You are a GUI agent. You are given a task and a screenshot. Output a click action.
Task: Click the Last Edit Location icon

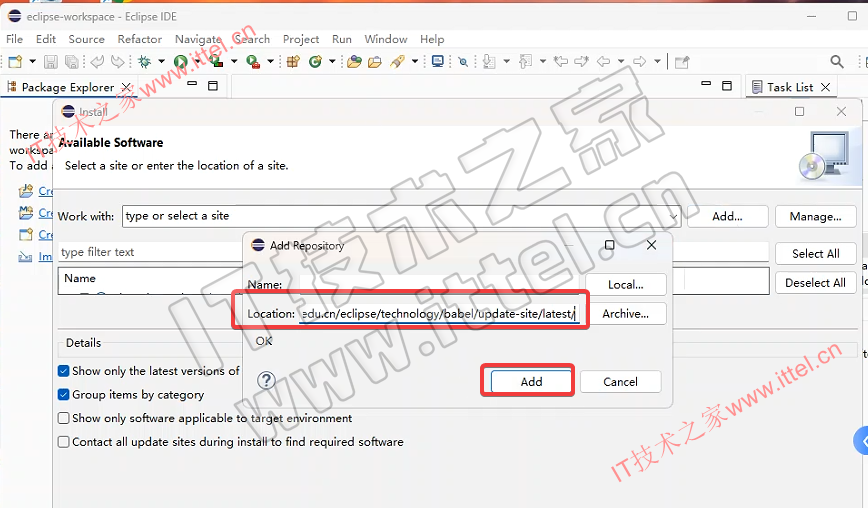coord(561,61)
